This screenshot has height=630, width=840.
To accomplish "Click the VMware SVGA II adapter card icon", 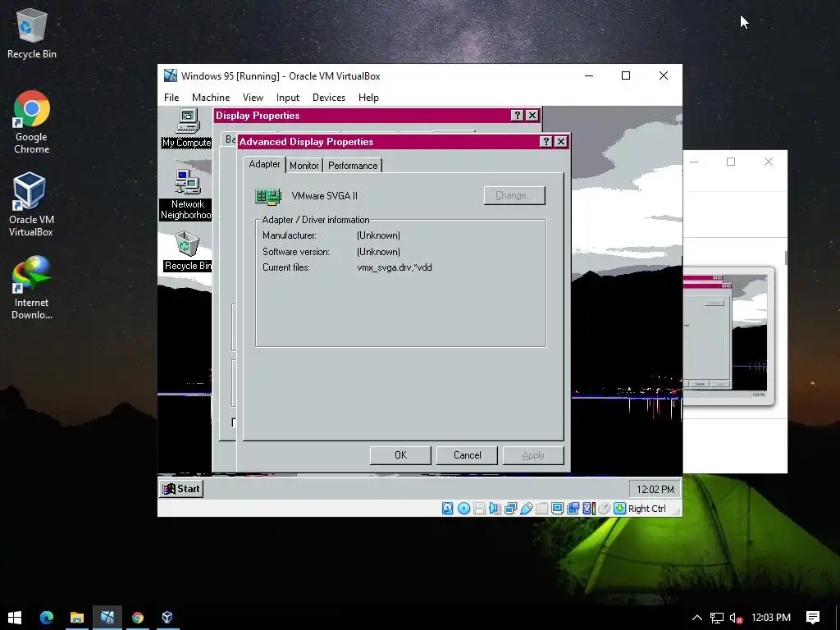I will (x=268, y=196).
